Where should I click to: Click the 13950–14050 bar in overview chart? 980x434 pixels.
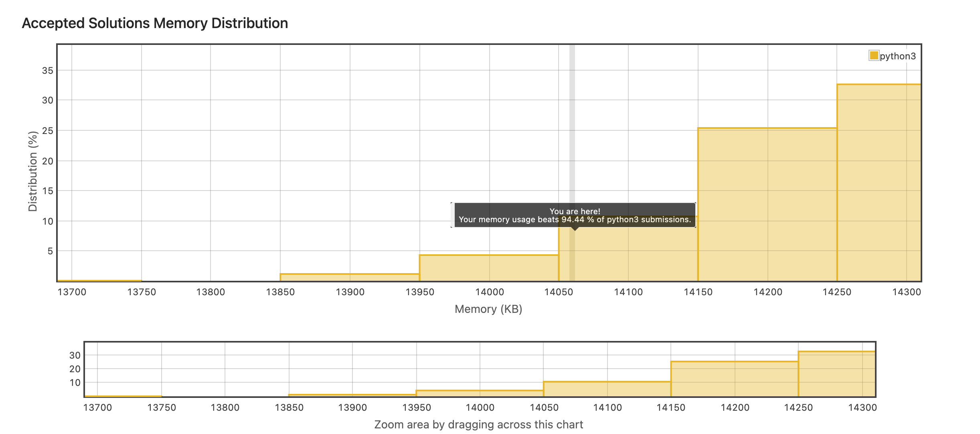click(x=480, y=393)
